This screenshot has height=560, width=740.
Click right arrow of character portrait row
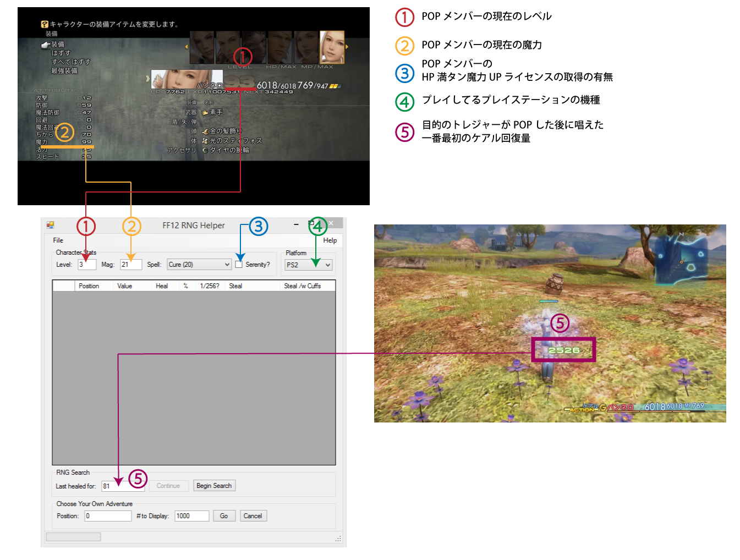pyautogui.click(x=347, y=47)
